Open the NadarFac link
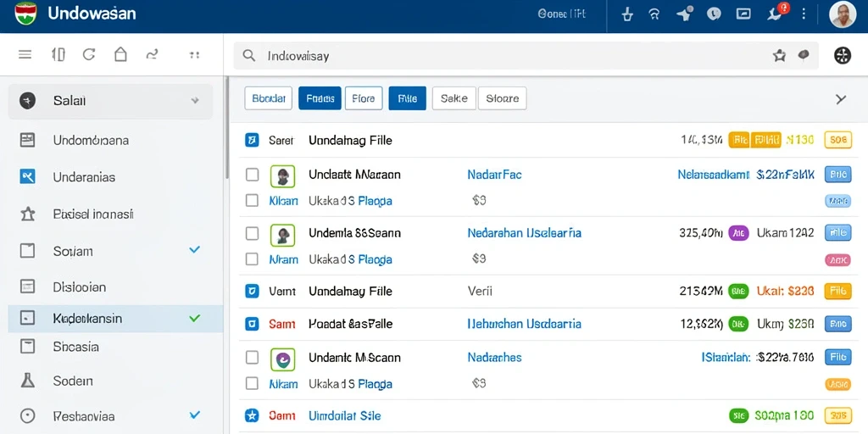868x434 pixels. click(x=494, y=175)
